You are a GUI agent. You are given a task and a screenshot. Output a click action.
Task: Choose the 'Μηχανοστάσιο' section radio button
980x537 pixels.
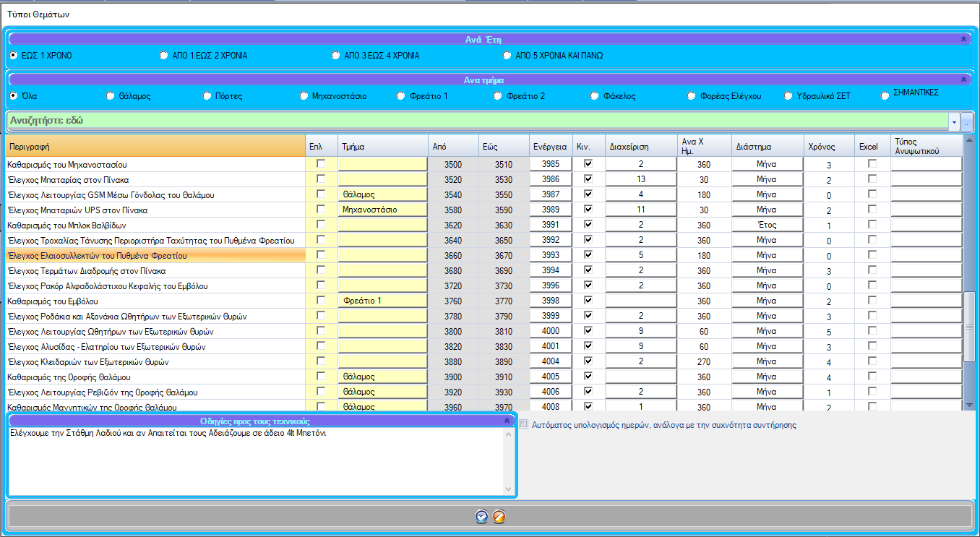point(304,96)
